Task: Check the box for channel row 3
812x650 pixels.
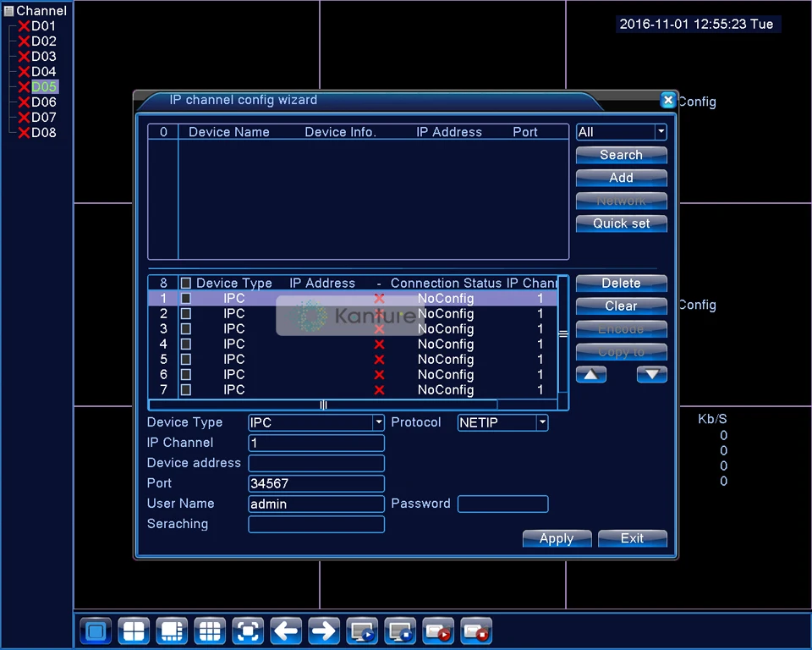Action: 185,328
